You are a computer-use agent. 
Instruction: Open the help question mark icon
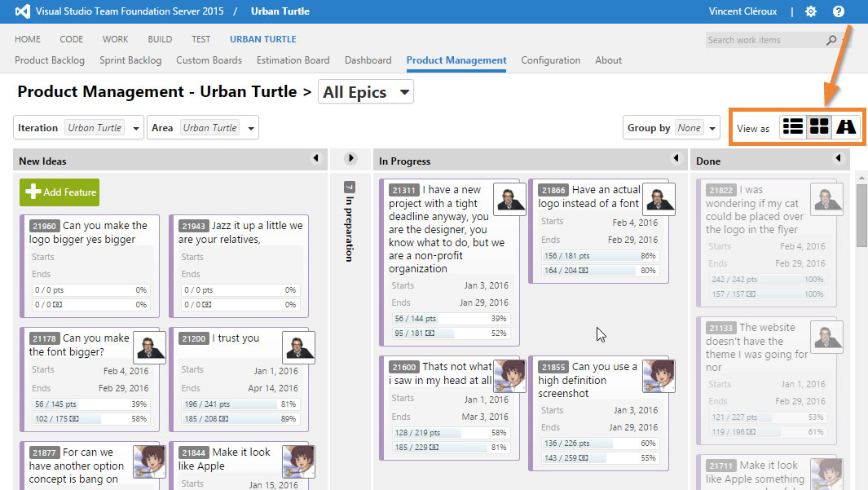(x=839, y=11)
